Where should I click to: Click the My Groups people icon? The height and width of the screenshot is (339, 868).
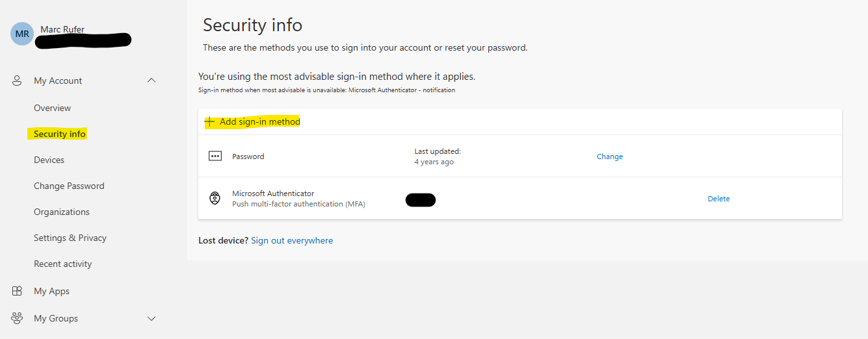coord(18,318)
